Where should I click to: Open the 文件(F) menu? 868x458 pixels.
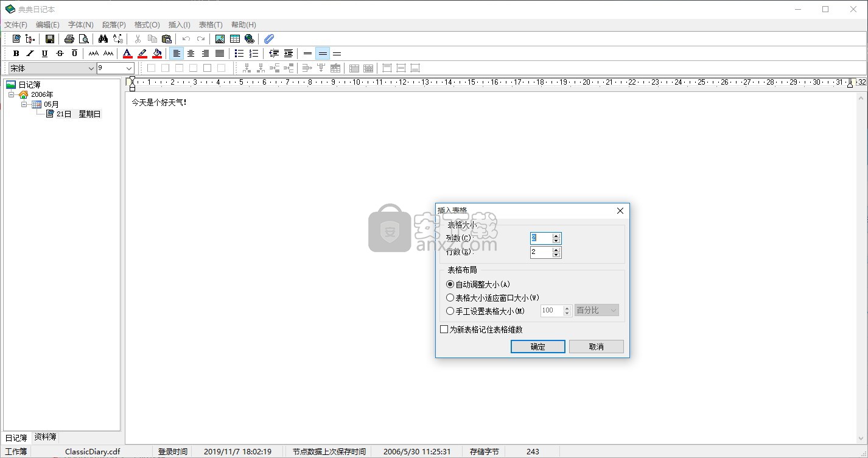16,25
